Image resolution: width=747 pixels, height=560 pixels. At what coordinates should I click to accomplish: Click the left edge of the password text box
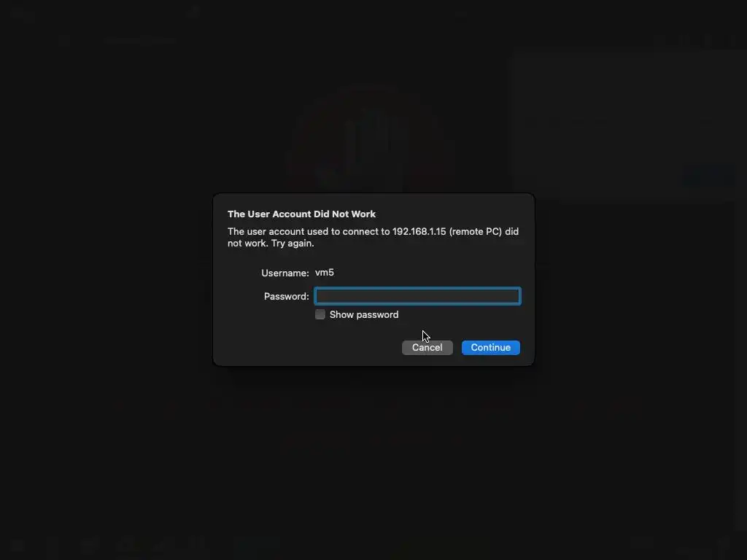point(320,296)
